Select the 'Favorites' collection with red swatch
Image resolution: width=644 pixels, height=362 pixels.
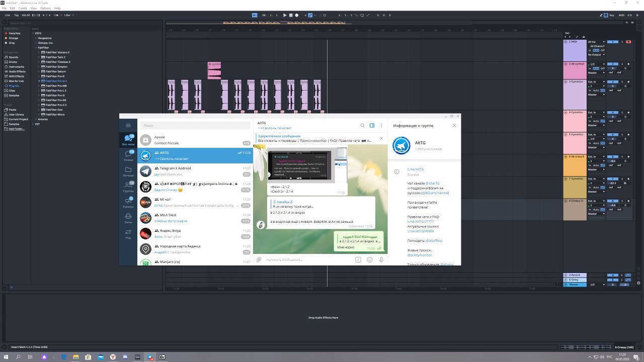(x=15, y=33)
